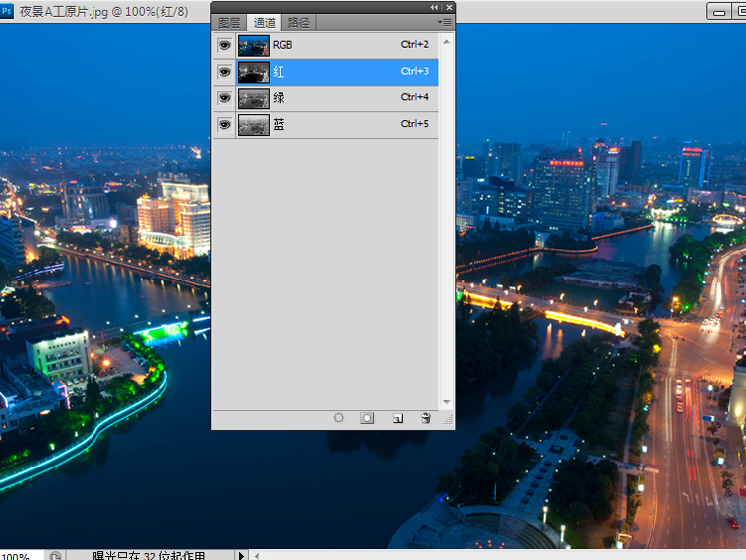The image size is (746, 560).
Task: Collapse the panel using the double-arrow icon
Action: 434,7
